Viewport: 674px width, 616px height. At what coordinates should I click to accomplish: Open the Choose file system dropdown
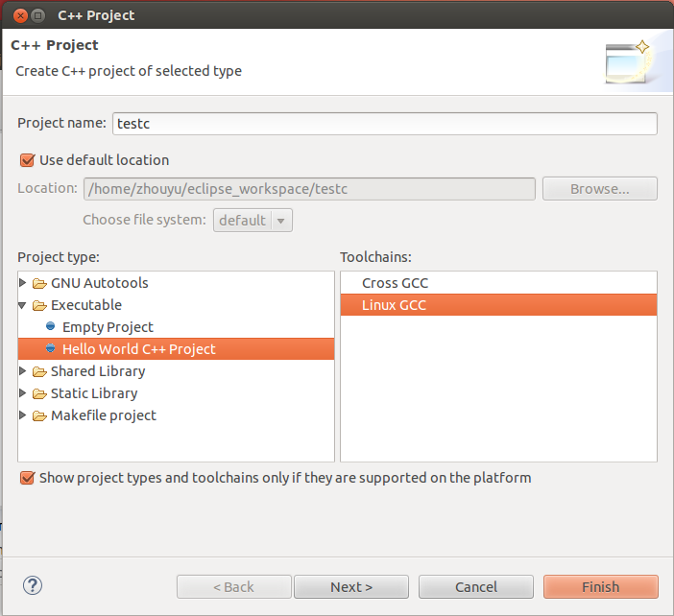click(253, 220)
